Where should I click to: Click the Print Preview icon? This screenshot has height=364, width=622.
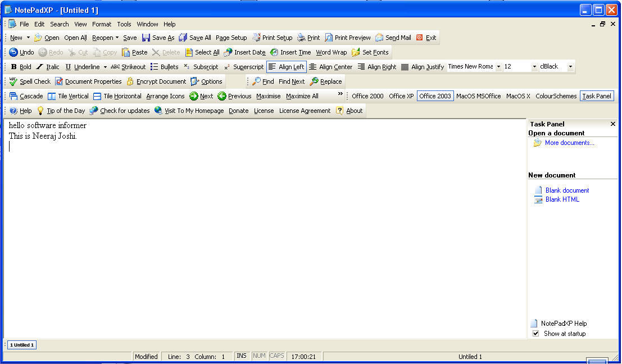329,38
